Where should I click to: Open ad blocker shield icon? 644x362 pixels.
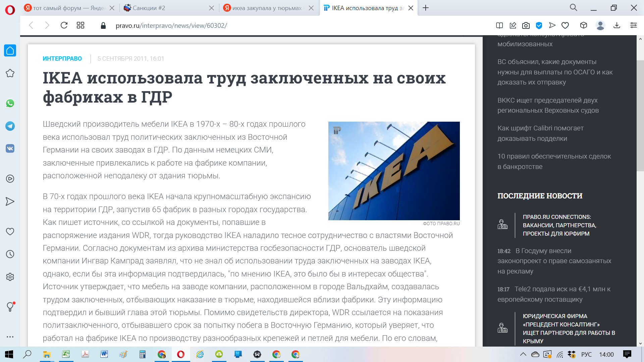539,25
